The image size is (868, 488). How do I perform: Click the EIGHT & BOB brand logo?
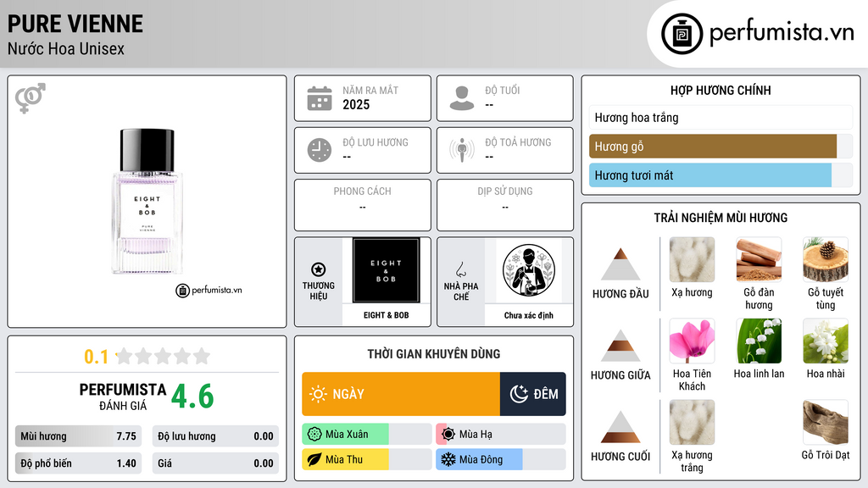(x=387, y=270)
